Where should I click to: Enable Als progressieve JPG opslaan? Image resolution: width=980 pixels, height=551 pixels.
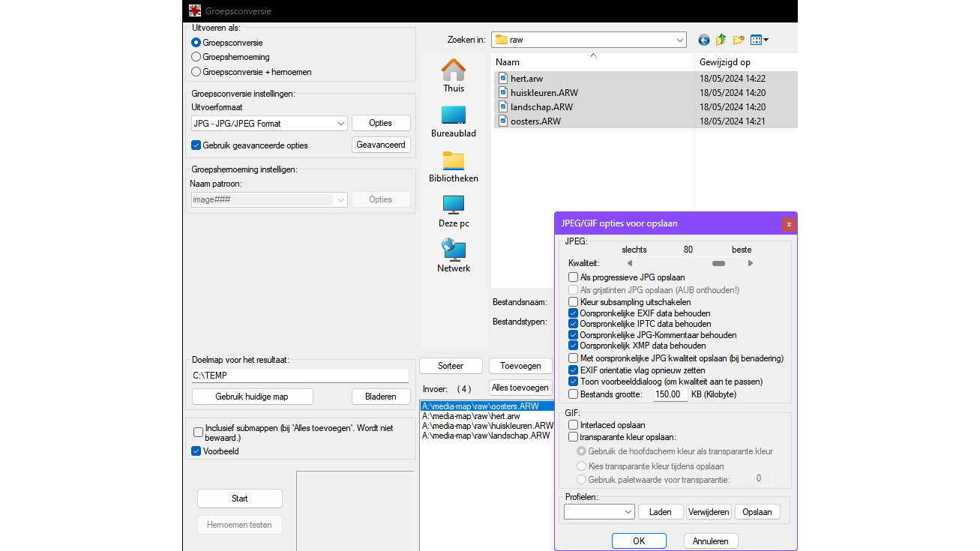(573, 277)
